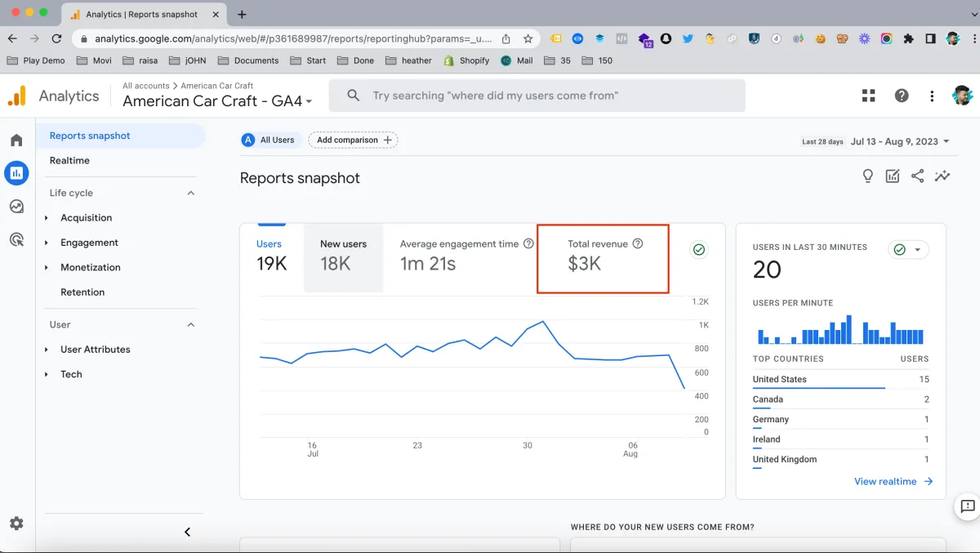Open the Play Demo bookmarks folder
Screen dimensions: 980x553
36,60
